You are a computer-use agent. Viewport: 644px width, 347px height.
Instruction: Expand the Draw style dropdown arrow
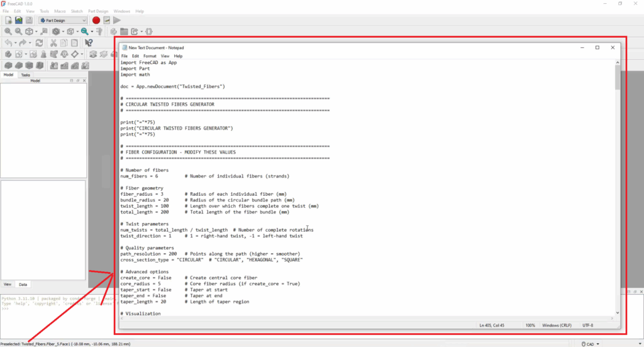[63, 31]
